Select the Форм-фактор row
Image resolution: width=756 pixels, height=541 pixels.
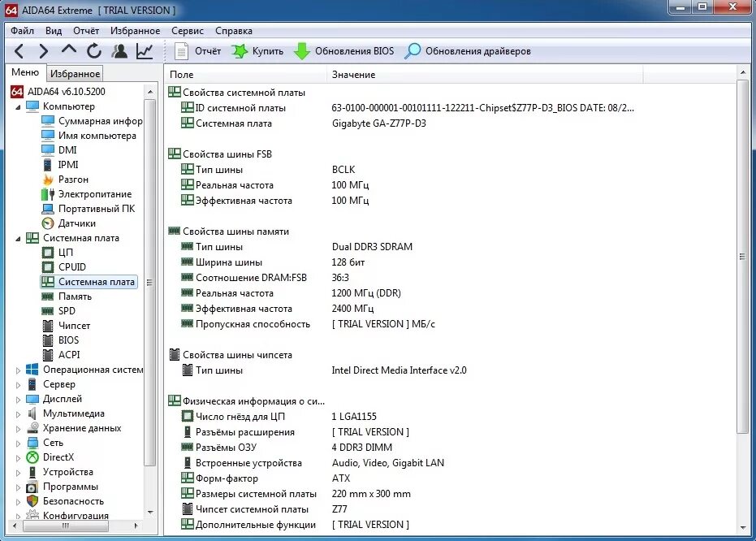tap(266, 478)
